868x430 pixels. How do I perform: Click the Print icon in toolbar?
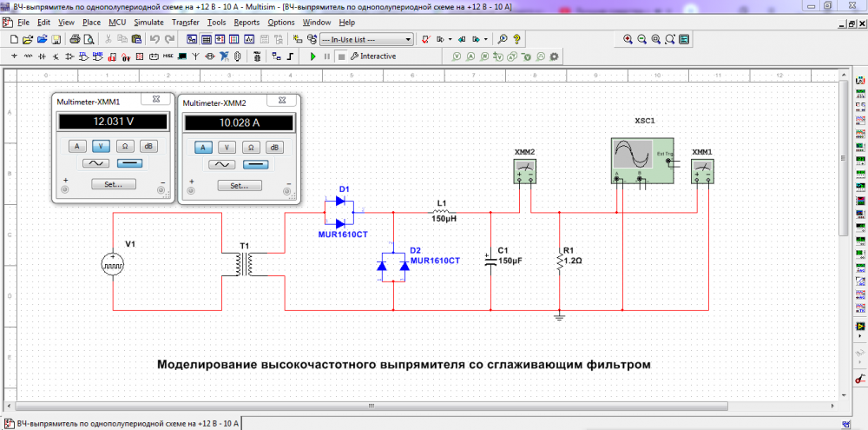[x=76, y=39]
